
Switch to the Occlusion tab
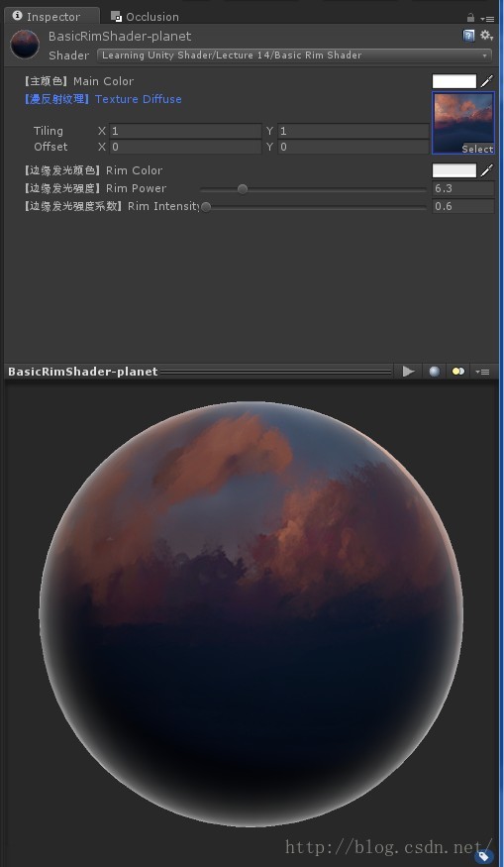click(x=145, y=17)
